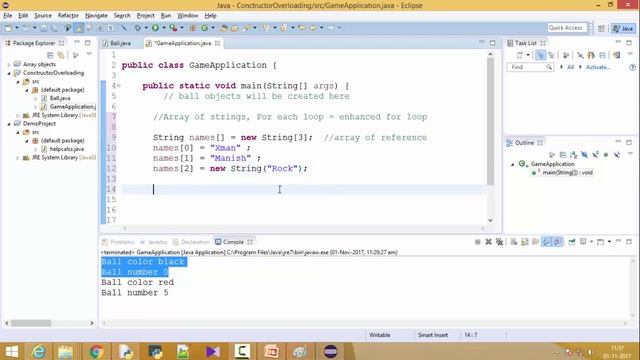Open the Task List New Task dropdown arrow
This screenshot has width=640, height=360.
528,55
